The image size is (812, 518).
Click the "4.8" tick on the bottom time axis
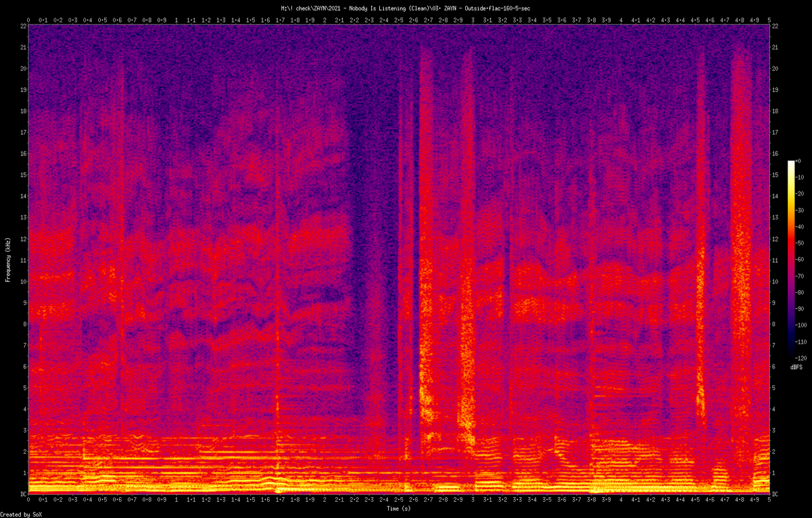[x=740, y=501]
